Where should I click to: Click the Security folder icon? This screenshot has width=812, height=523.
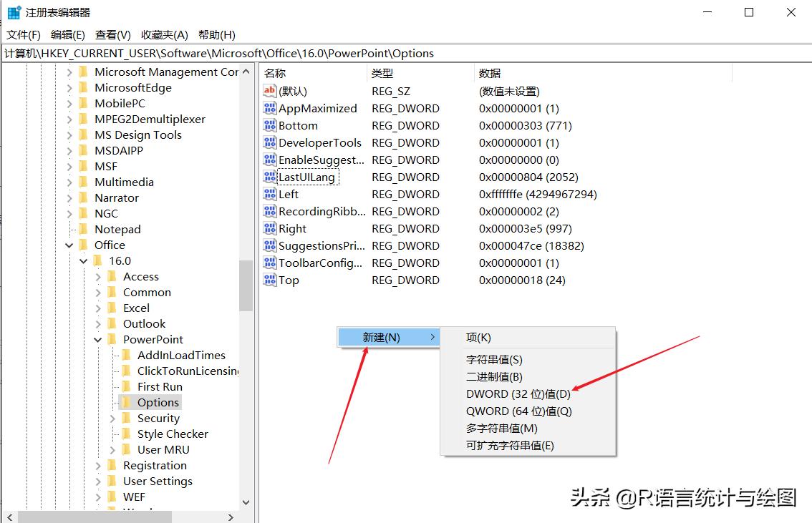[126, 418]
